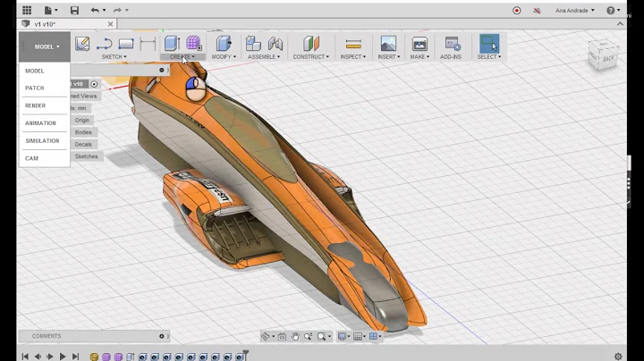Screen dimensions: 644x361
Task: Expand the INSPECT dropdown menu
Action: click(352, 56)
